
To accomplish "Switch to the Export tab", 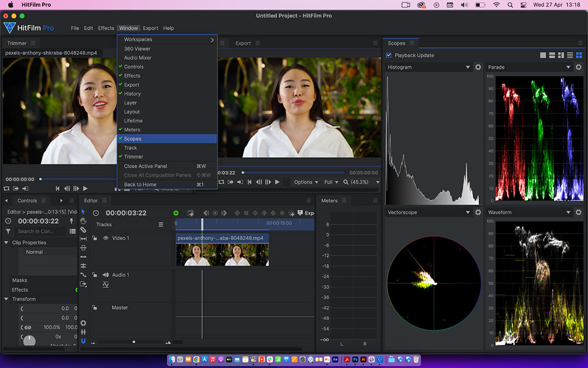I will pos(243,43).
